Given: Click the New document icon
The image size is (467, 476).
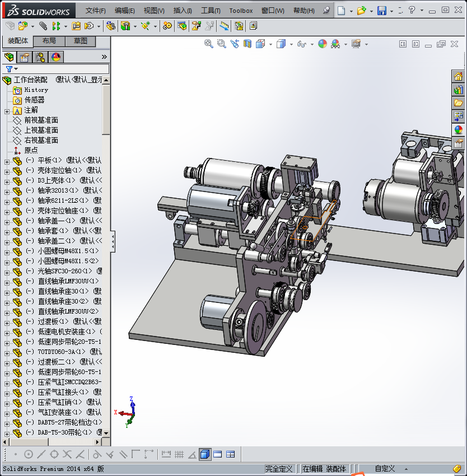Looking at the screenshot, I should 341,11.
